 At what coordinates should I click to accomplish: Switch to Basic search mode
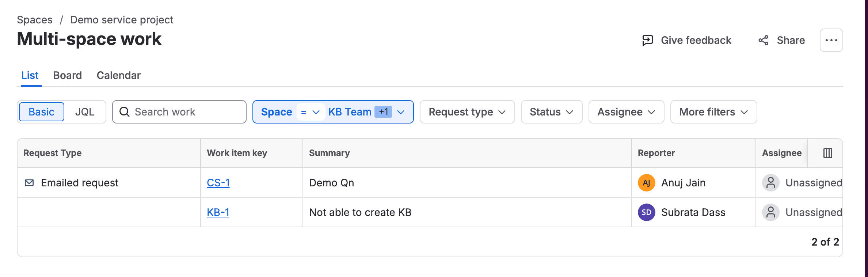point(41,112)
